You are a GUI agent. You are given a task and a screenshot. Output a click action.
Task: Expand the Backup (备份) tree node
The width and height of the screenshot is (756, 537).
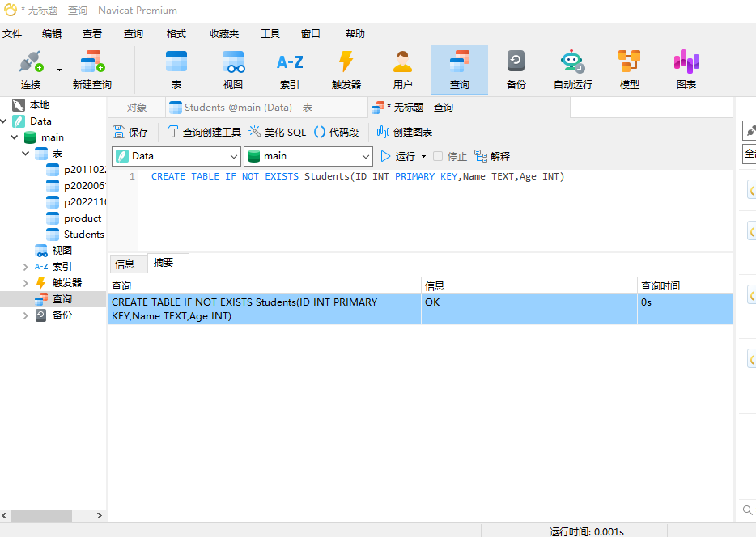point(26,315)
